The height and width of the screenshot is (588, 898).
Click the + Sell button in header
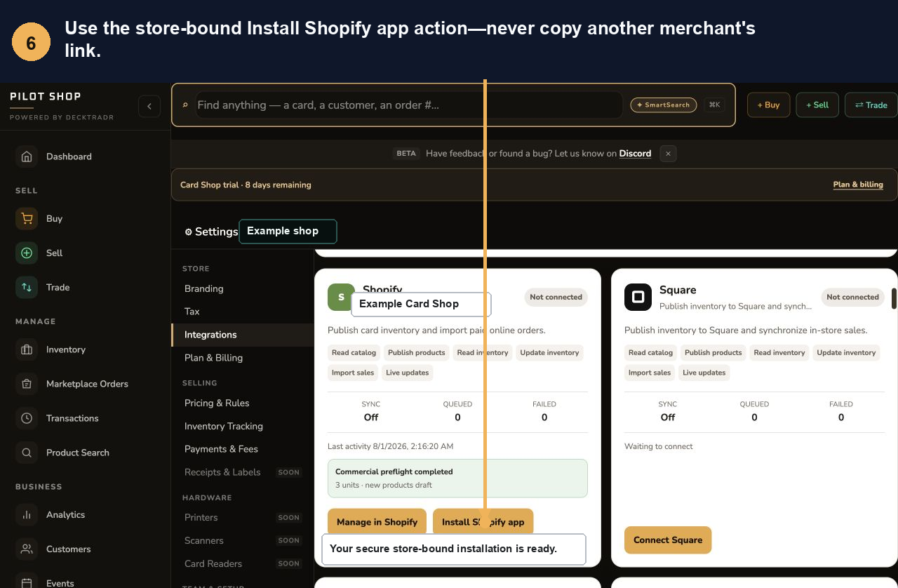pos(817,105)
